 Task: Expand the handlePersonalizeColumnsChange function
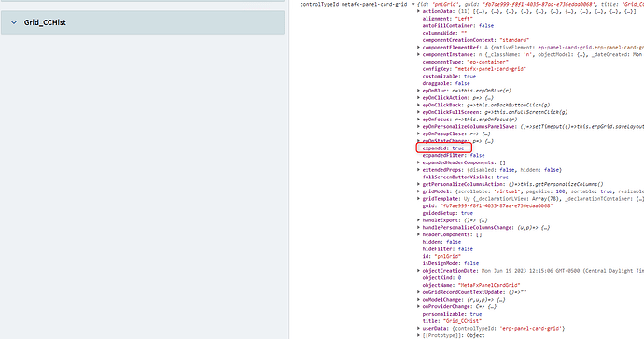418,227
